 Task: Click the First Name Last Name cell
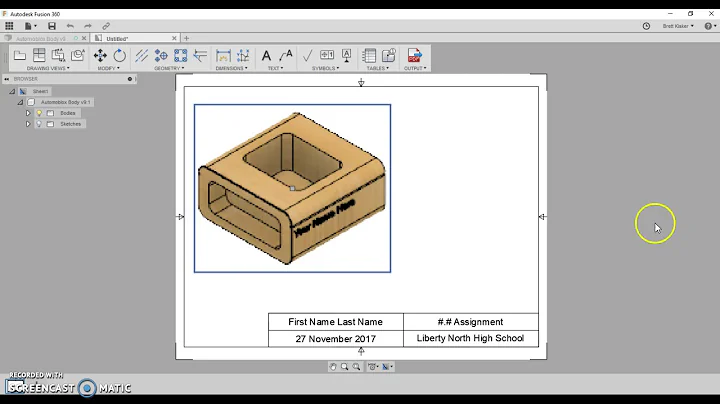[336, 322]
